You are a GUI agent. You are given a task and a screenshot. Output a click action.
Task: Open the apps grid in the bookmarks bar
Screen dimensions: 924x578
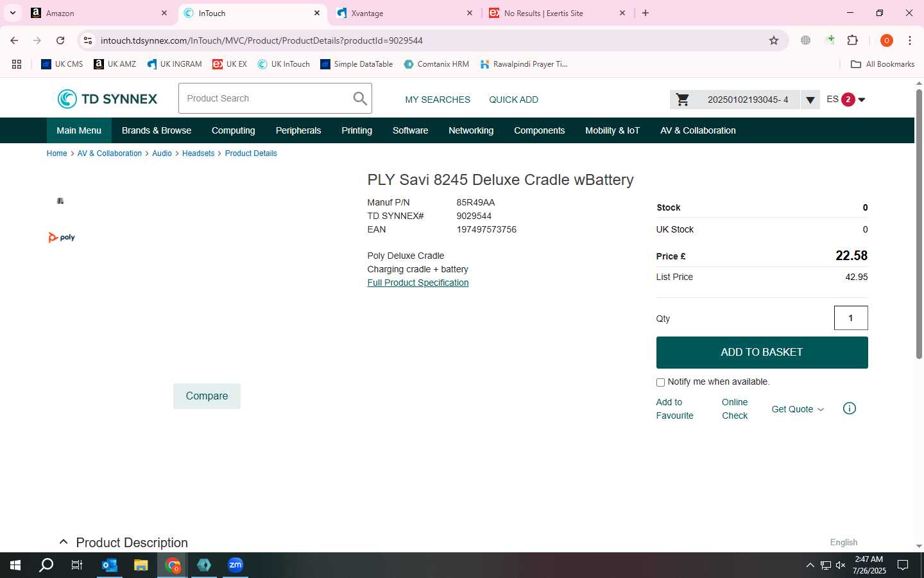coord(17,64)
